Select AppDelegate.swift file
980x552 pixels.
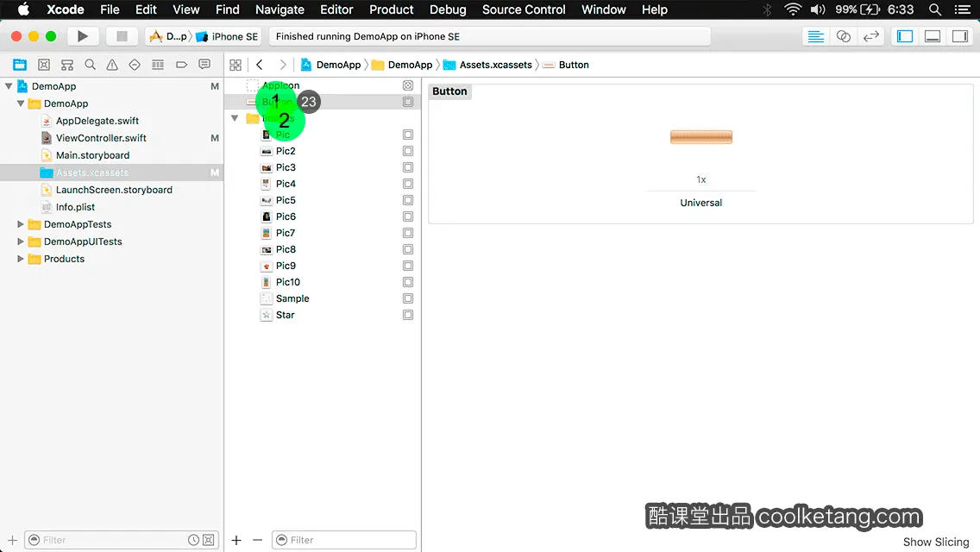pyautogui.click(x=97, y=121)
